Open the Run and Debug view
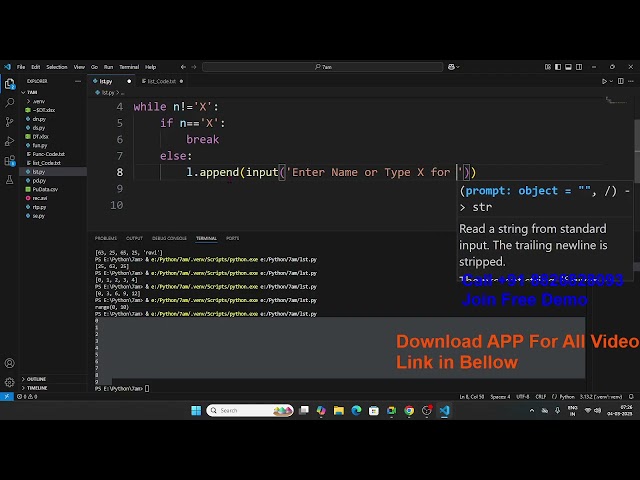The image size is (640, 480). pos(10,138)
